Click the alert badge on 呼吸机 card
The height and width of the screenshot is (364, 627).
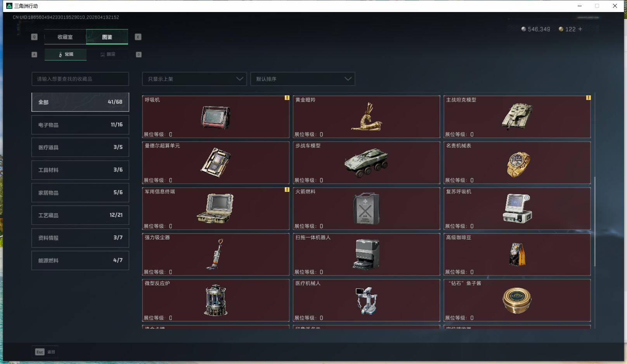287,98
